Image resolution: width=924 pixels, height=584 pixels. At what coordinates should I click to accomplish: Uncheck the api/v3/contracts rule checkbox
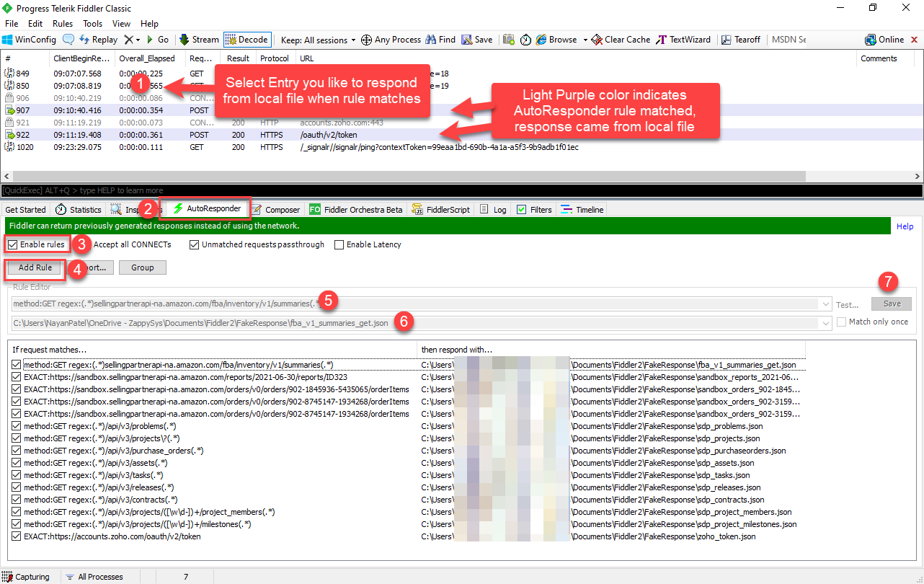pyautogui.click(x=17, y=500)
